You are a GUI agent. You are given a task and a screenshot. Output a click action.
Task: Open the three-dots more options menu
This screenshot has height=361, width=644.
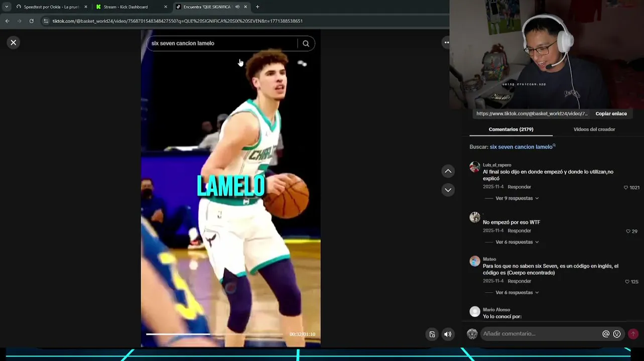pos(446,43)
